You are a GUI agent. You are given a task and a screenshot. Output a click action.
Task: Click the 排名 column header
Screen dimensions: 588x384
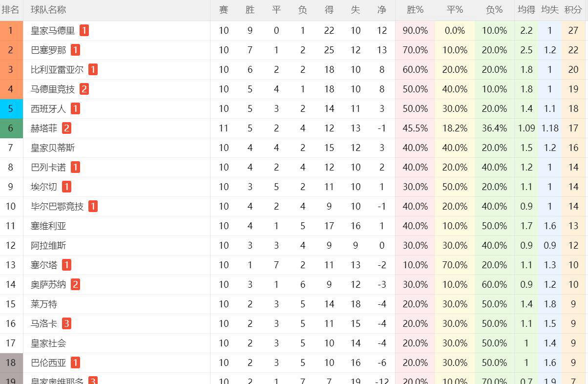pyautogui.click(x=11, y=10)
